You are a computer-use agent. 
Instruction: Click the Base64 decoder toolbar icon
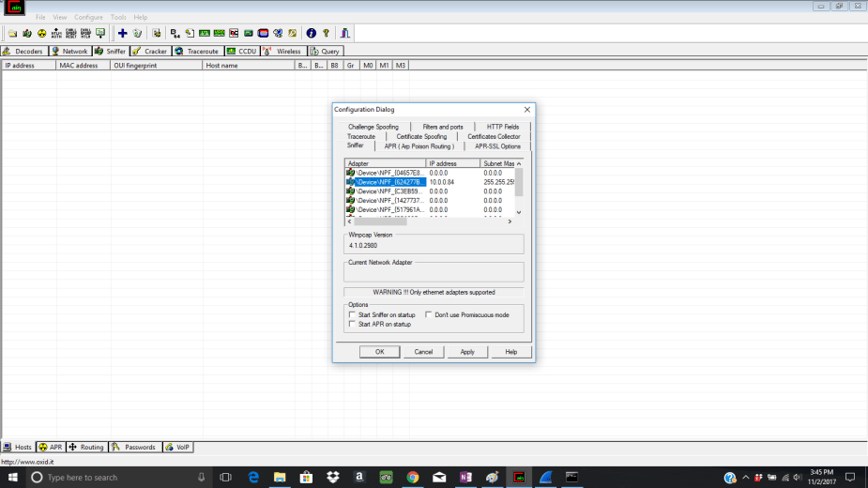[x=175, y=33]
